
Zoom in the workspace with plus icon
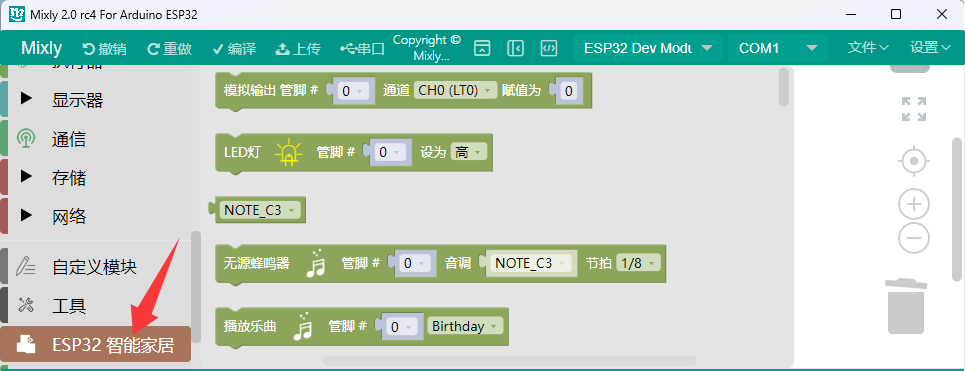click(x=914, y=205)
